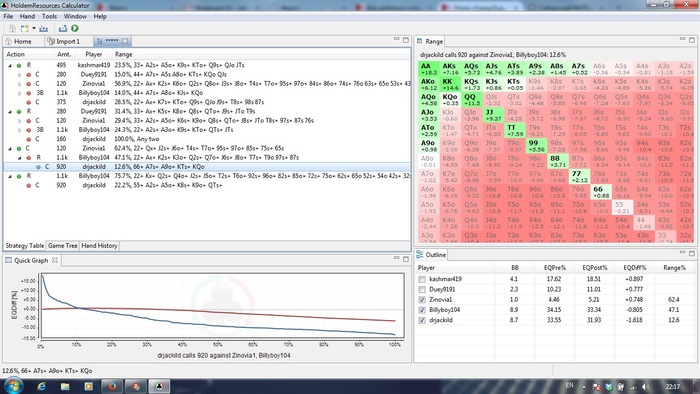The height and width of the screenshot is (394, 700).
Task: Open the Help menu
Action: [100, 16]
